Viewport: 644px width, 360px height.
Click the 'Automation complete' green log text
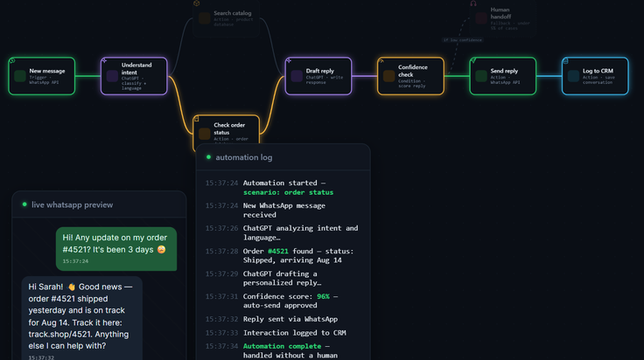(282, 346)
